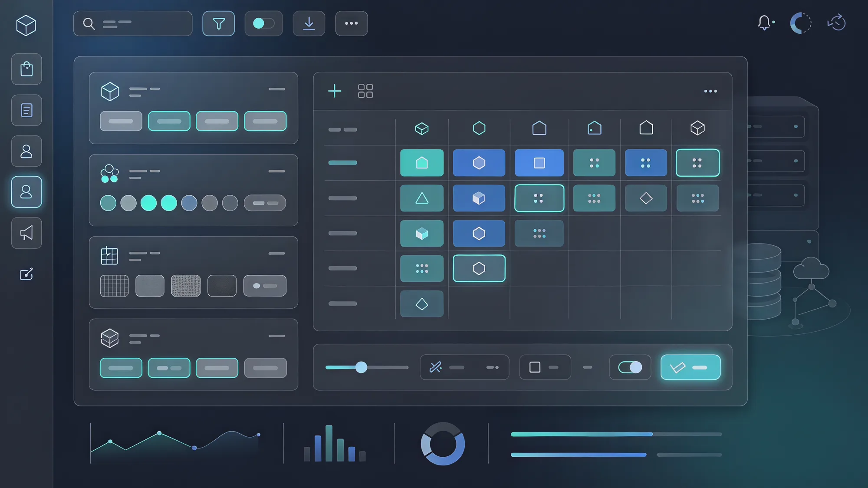Click the crescent progress ring icon
Viewport: 868px width, 488px height.
tap(801, 23)
